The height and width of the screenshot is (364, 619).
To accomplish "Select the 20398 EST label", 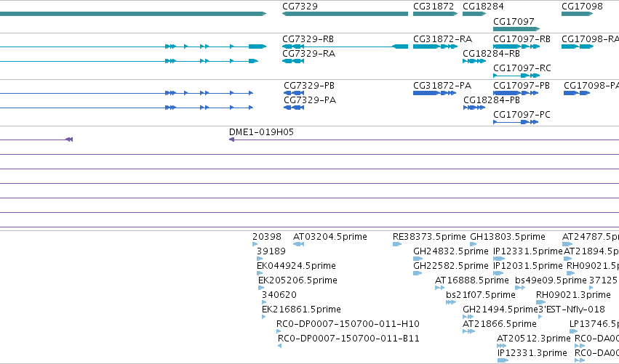I will pyautogui.click(x=267, y=237).
